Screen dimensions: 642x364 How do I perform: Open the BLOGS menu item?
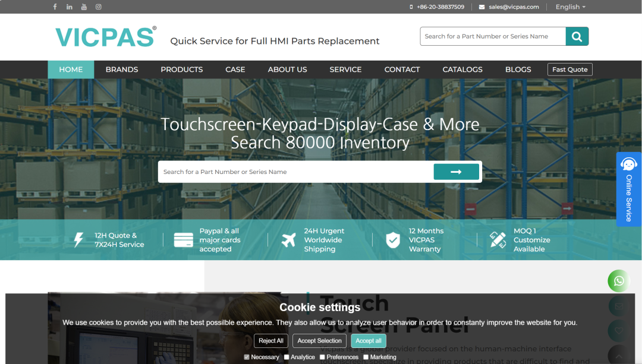pos(518,69)
